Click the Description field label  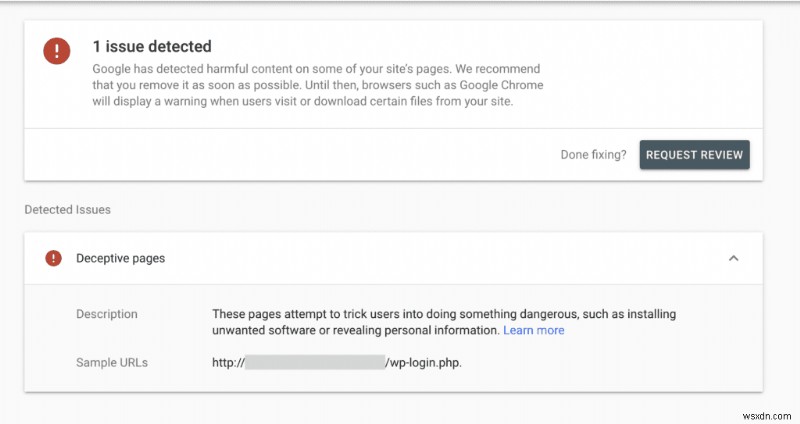point(109,314)
